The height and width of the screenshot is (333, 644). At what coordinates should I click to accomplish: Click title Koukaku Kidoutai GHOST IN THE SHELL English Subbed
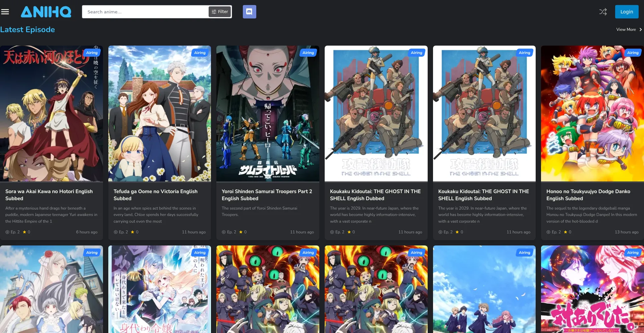click(x=484, y=195)
